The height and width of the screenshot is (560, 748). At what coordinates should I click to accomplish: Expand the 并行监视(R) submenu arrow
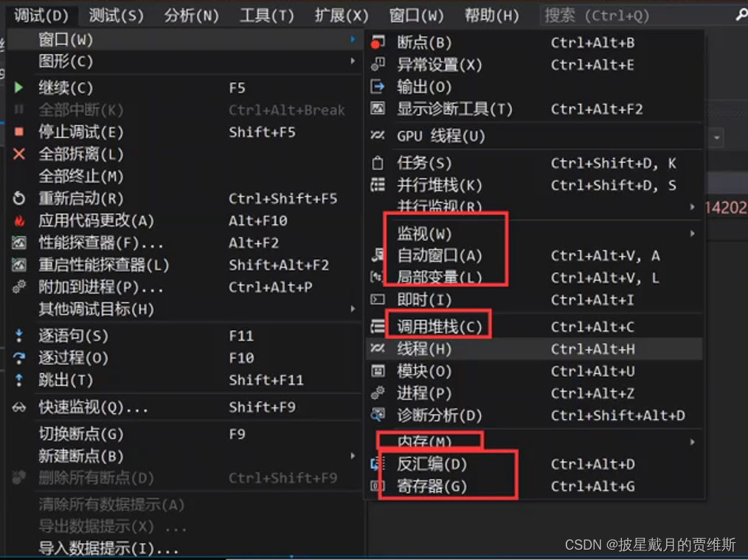pos(692,207)
